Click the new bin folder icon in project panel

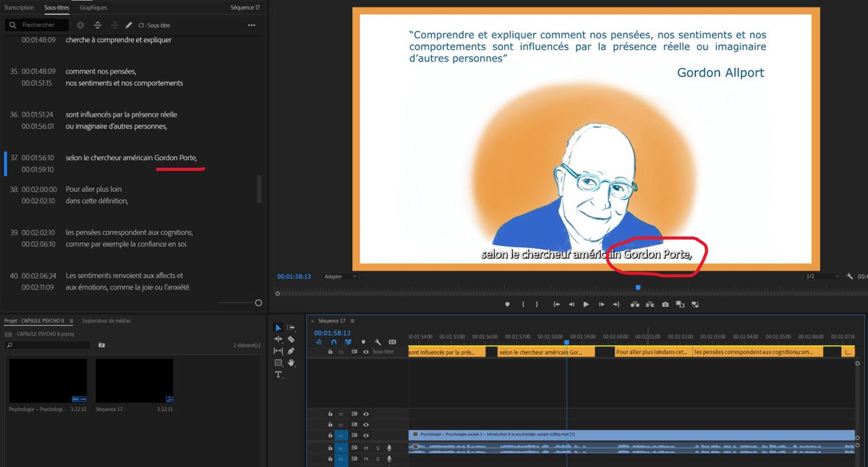click(101, 345)
